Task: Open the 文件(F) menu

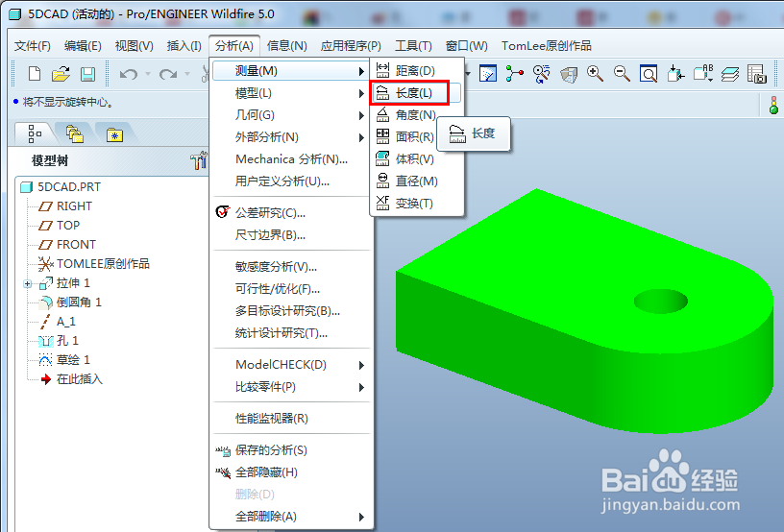Action: [x=32, y=46]
